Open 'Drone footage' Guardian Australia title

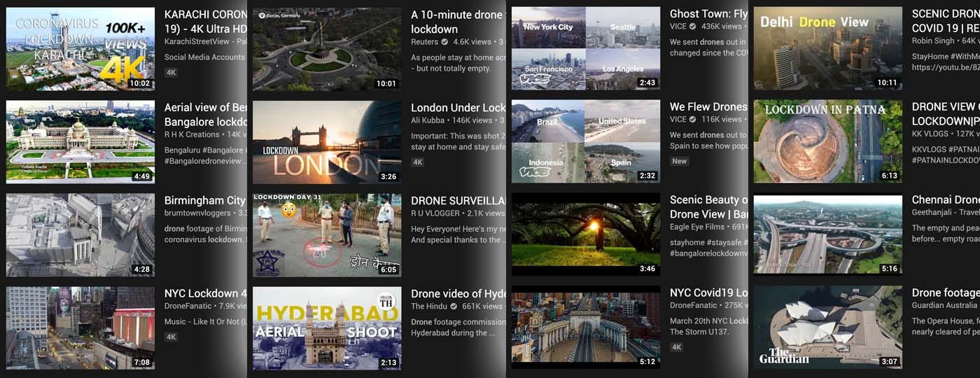(946, 293)
